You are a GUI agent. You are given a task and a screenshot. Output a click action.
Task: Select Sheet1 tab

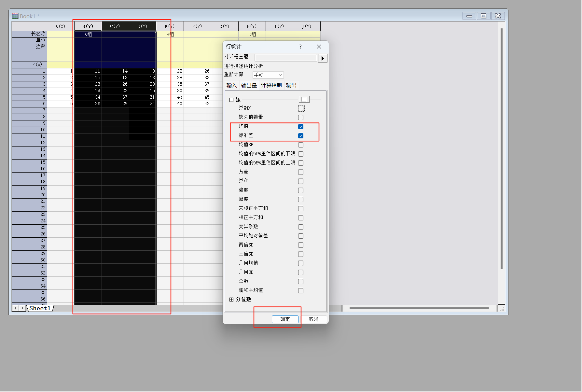pos(40,308)
